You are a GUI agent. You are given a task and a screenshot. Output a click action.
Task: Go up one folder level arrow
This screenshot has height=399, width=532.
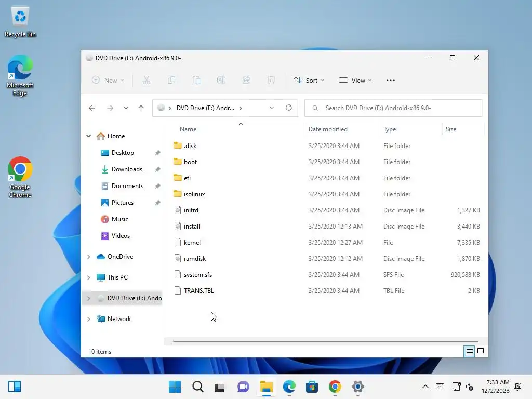point(141,108)
